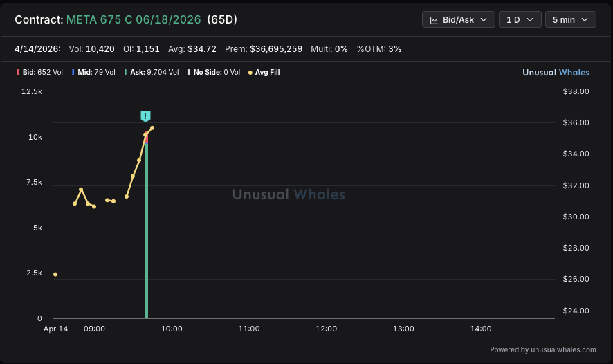The width and height of the screenshot is (613, 364).
Task: Click the Vol: 10,420 stat
Action: (x=91, y=49)
